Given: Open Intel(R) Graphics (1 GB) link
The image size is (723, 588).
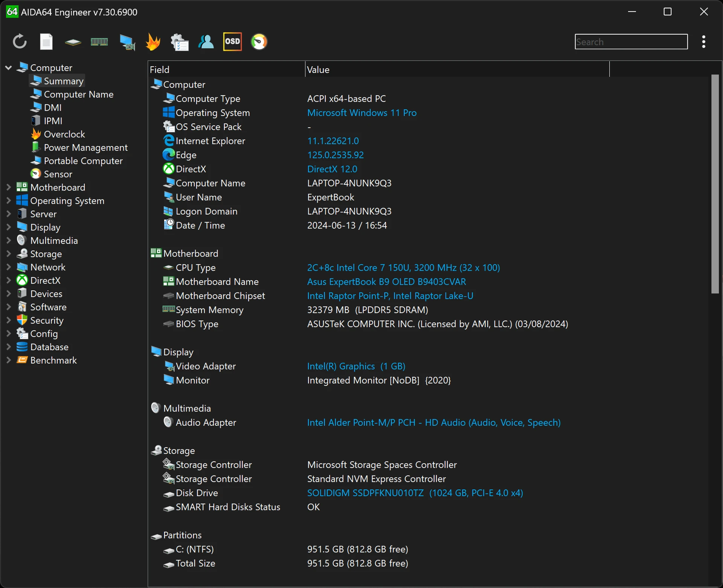Looking at the screenshot, I should pos(356,366).
